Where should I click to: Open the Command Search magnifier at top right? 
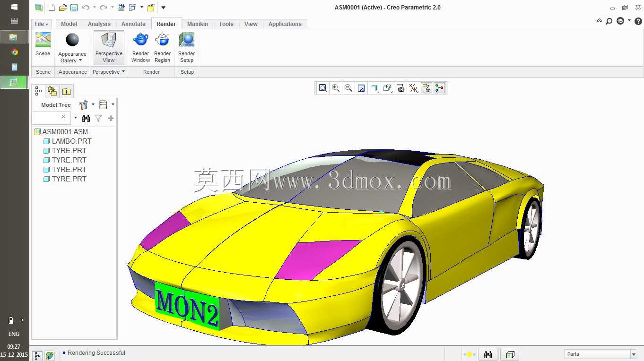pyautogui.click(x=609, y=21)
